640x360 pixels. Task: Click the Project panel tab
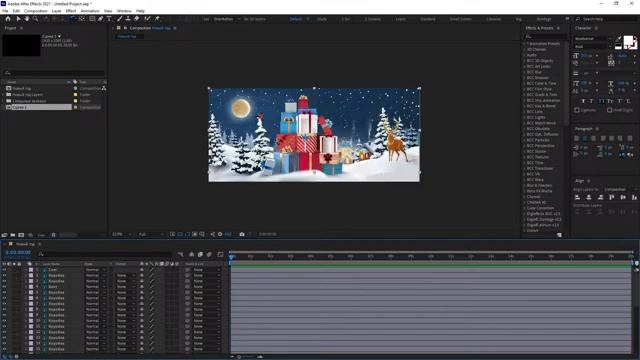10,28
